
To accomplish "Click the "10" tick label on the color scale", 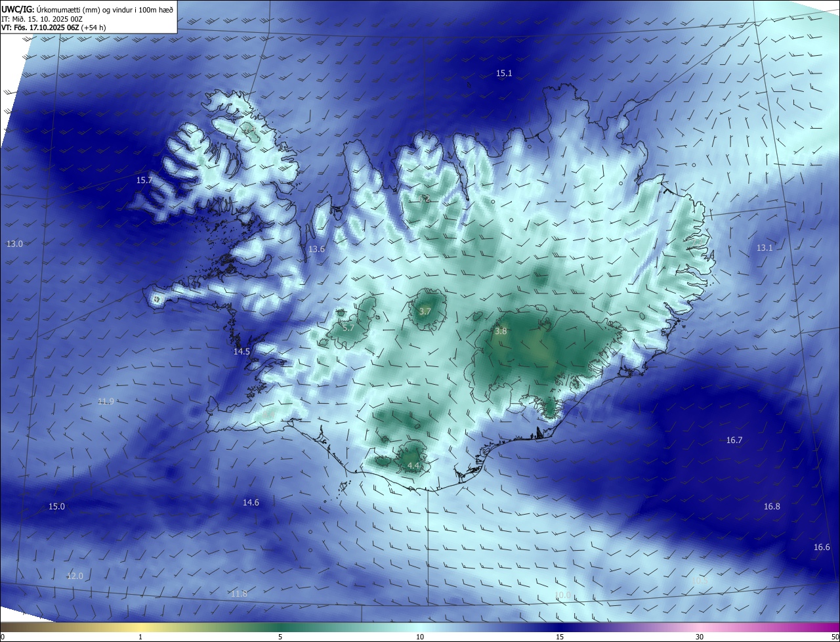I will coord(420,637).
